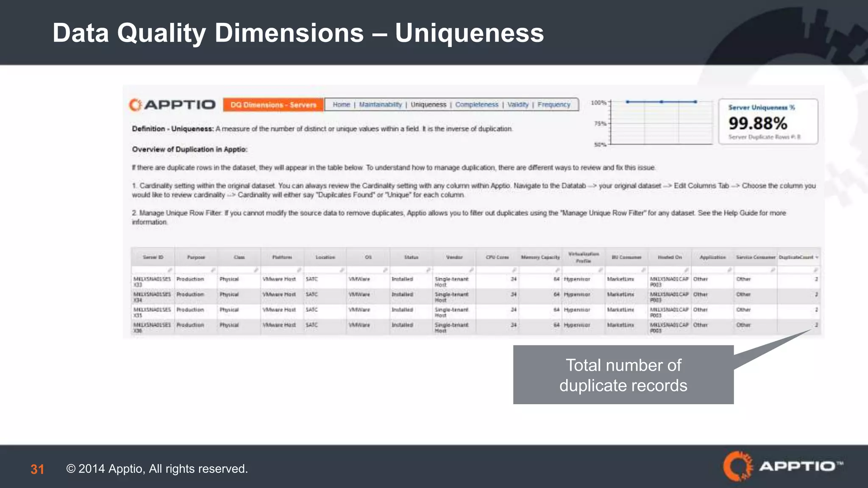
Task: Click filter icon under Memory Capacity column
Action: coord(558,270)
